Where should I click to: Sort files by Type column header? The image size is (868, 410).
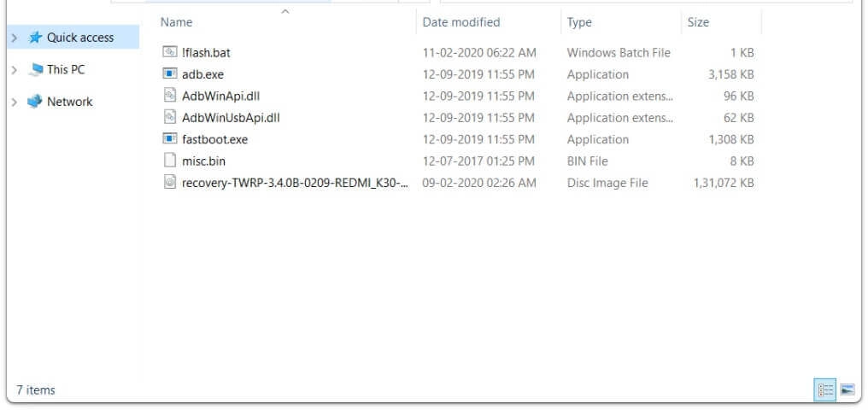pos(579,22)
